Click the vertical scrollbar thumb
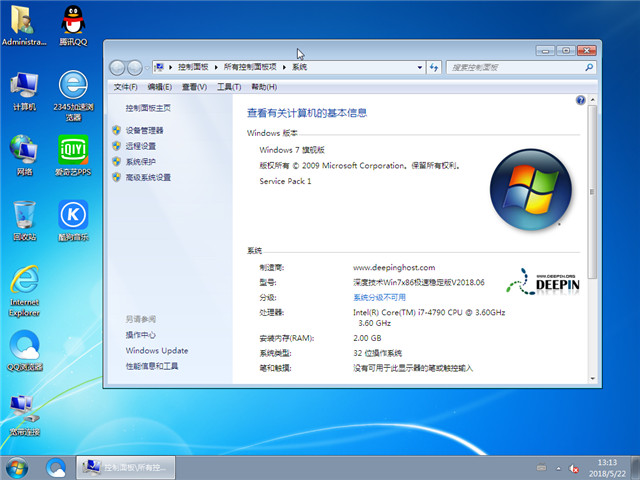This screenshot has height=480, width=640. tap(592, 192)
